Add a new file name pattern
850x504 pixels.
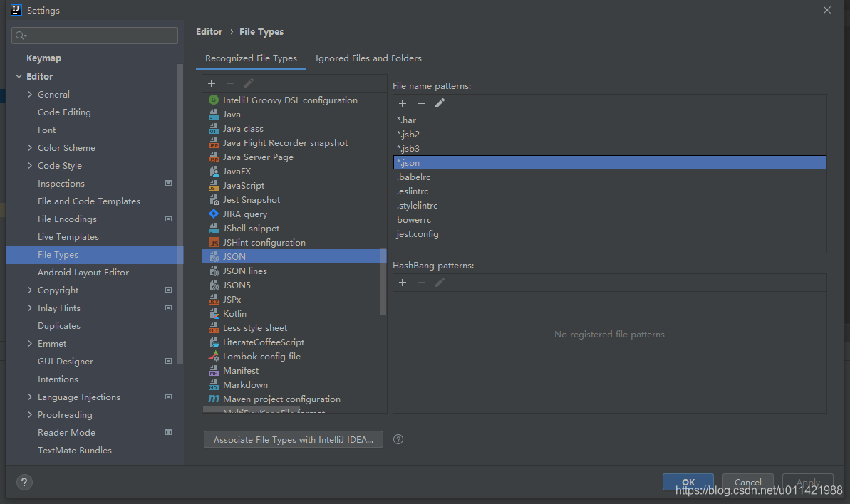[x=403, y=103]
